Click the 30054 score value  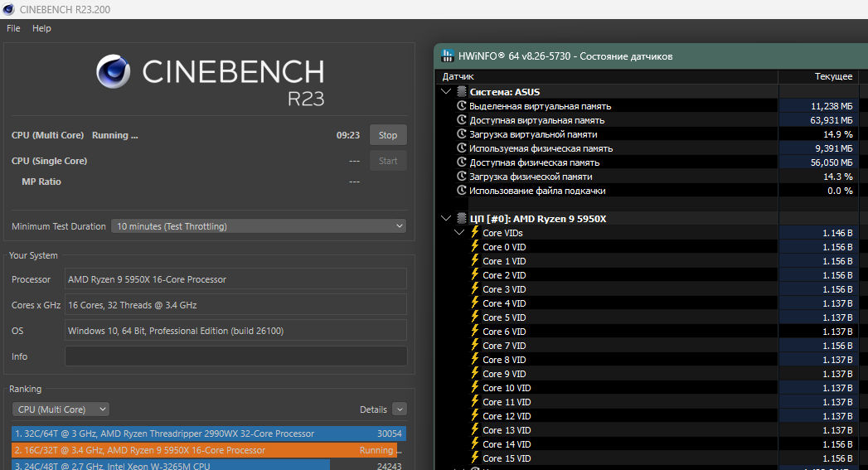[389, 434]
